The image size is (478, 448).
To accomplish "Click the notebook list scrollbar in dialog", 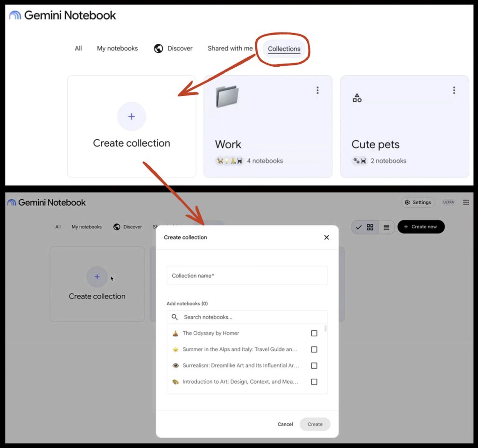I will [x=325, y=328].
